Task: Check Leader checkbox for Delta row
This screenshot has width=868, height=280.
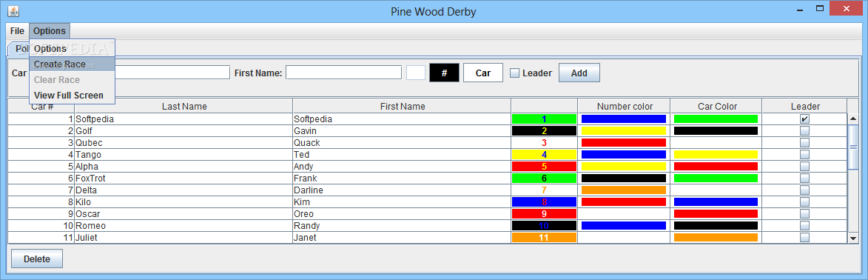Action: (x=804, y=190)
